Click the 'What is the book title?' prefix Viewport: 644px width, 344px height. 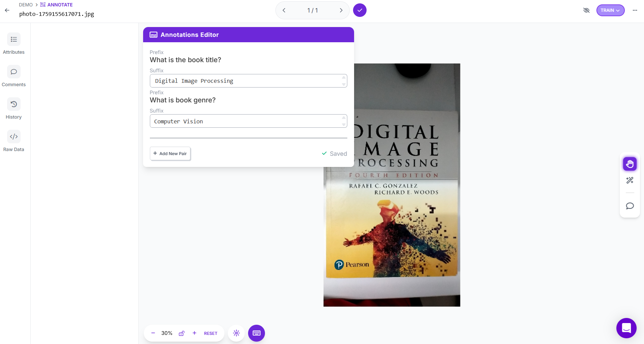185,60
